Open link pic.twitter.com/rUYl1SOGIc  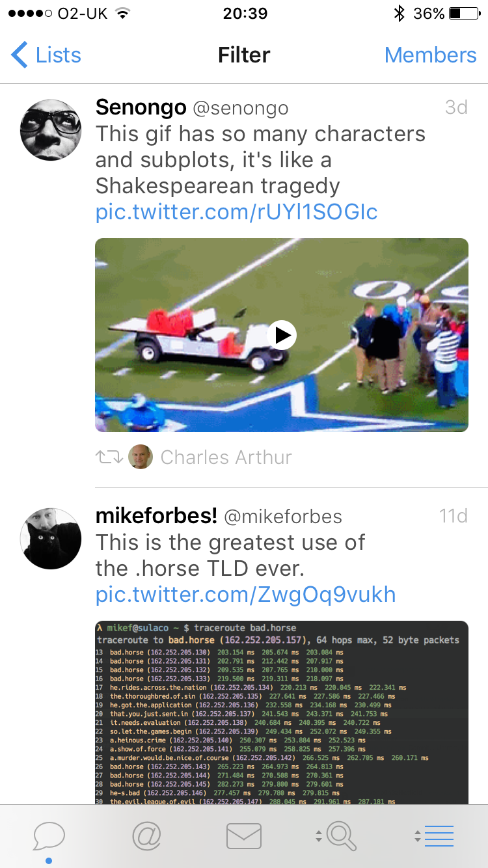point(237,212)
